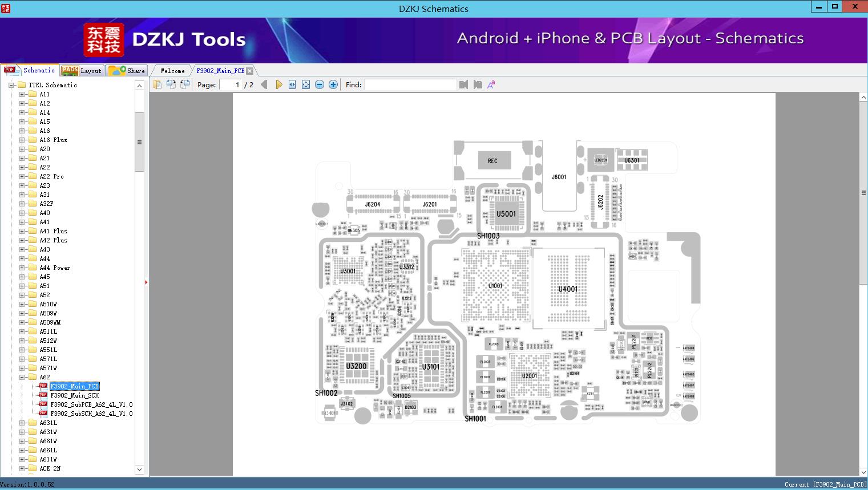Collapse the A62 folder
Screen dimensions: 868x490
(x=22, y=377)
